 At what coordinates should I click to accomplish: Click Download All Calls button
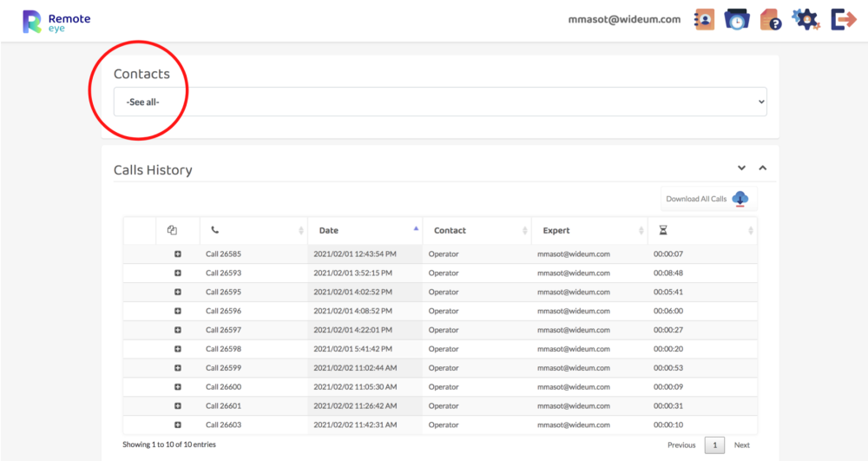point(708,199)
